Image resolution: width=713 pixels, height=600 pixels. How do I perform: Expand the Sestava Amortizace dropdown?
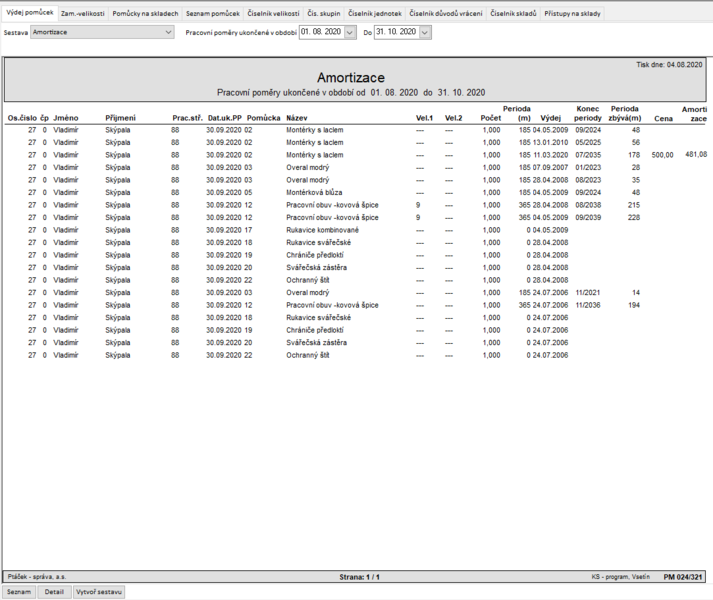pyautogui.click(x=168, y=32)
